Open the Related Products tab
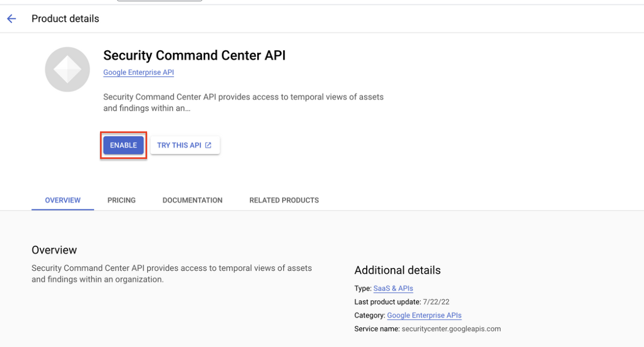 pos(284,200)
